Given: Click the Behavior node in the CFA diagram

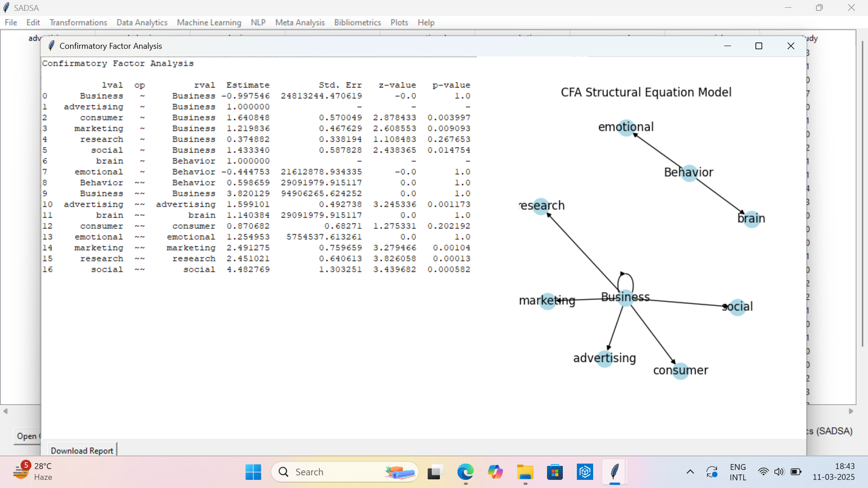Looking at the screenshot, I should coord(689,173).
